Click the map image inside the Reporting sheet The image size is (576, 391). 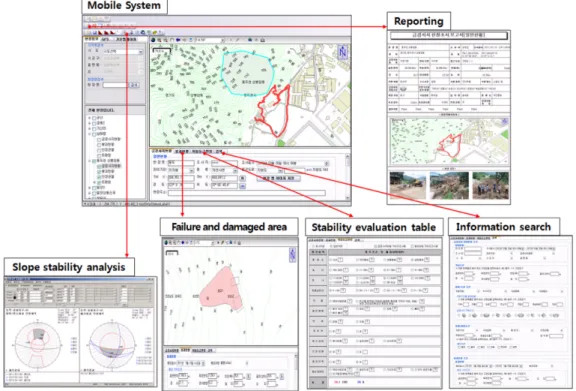tap(449, 141)
